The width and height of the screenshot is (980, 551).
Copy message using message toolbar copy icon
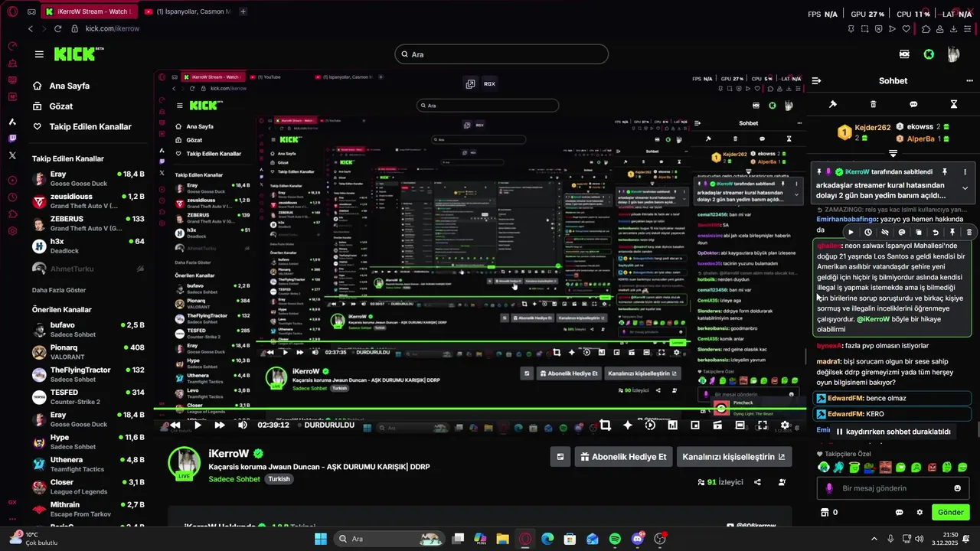pos(919,232)
